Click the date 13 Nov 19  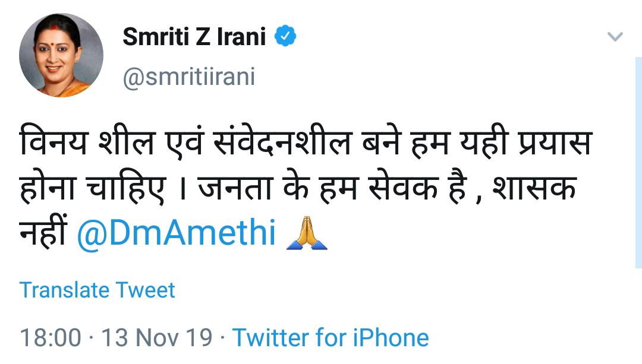pyautogui.click(x=156, y=338)
